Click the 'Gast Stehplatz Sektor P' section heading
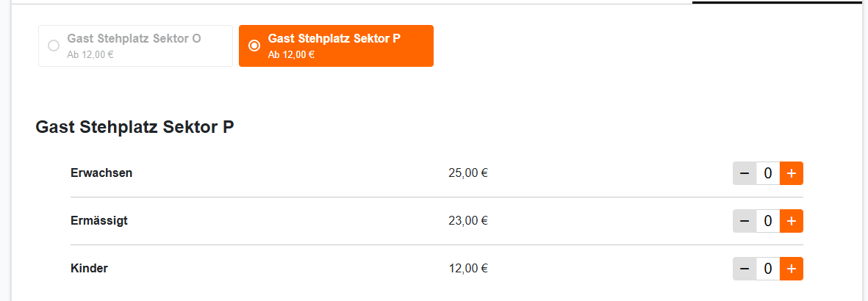Image resolution: width=868 pixels, height=301 pixels. (x=134, y=128)
